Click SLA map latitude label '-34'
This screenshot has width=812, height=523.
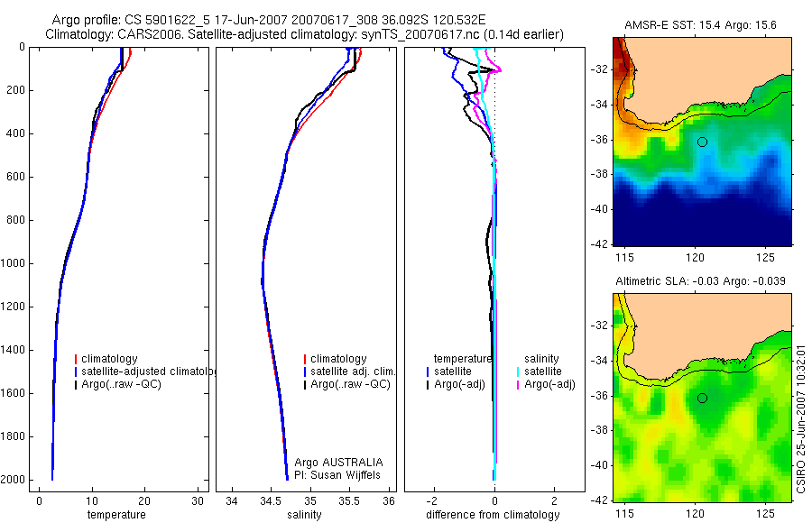pyautogui.click(x=600, y=361)
